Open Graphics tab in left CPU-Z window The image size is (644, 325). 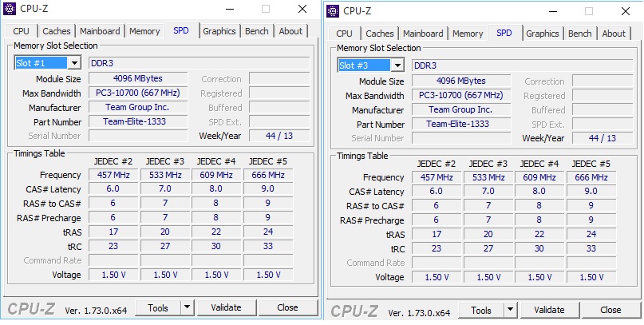click(219, 31)
